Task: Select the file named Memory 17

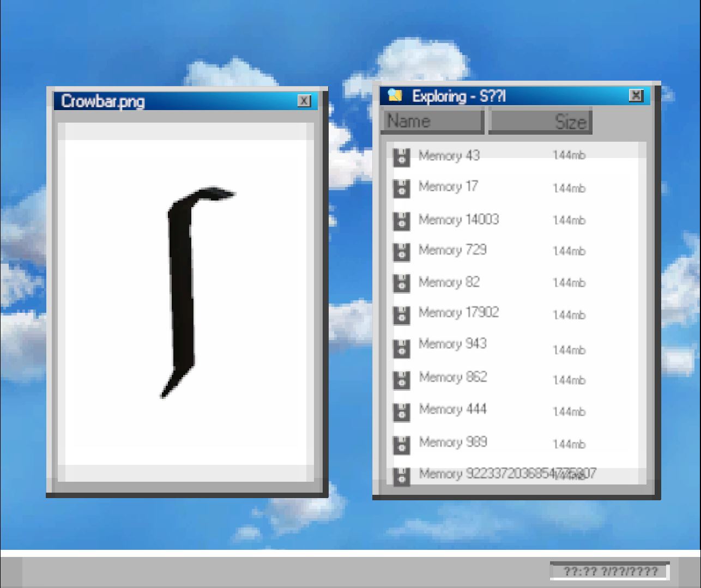Action: [448, 187]
